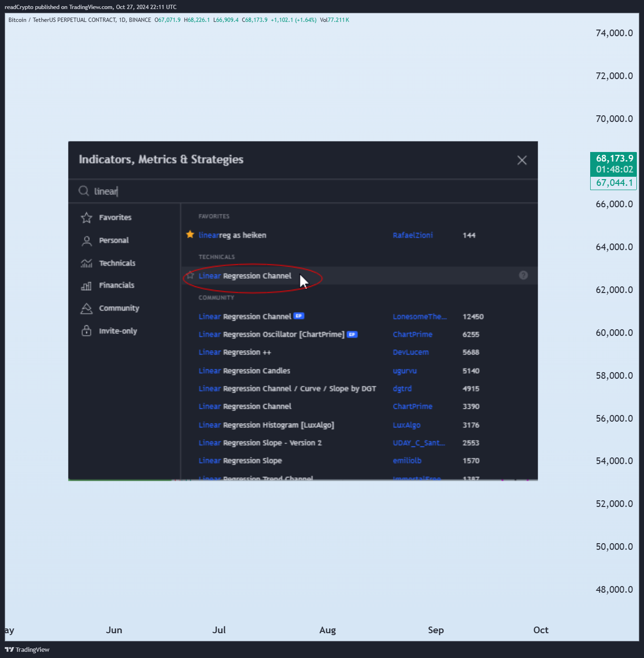Click the 12450 count for LonesomeThe's script
The height and width of the screenshot is (658, 644).
click(x=473, y=316)
